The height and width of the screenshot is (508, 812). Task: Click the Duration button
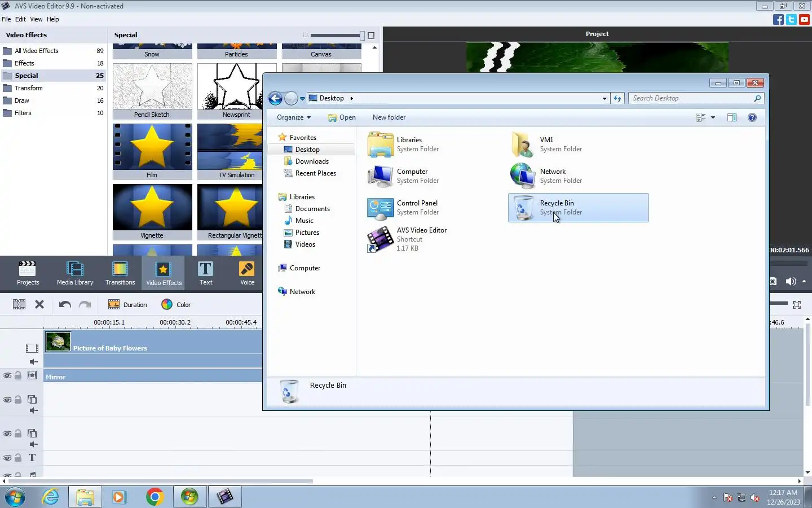point(127,305)
